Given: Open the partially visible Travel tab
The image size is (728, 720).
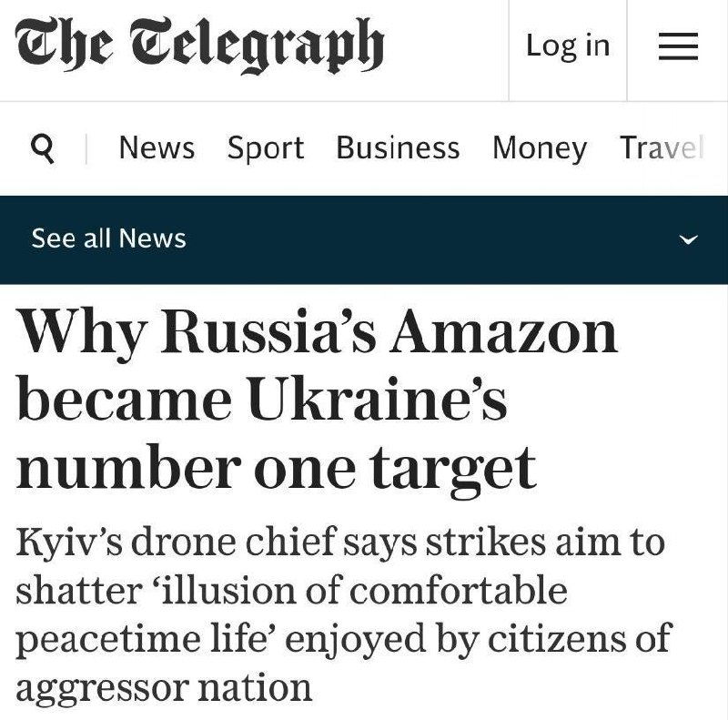Looking at the screenshot, I should [x=662, y=147].
